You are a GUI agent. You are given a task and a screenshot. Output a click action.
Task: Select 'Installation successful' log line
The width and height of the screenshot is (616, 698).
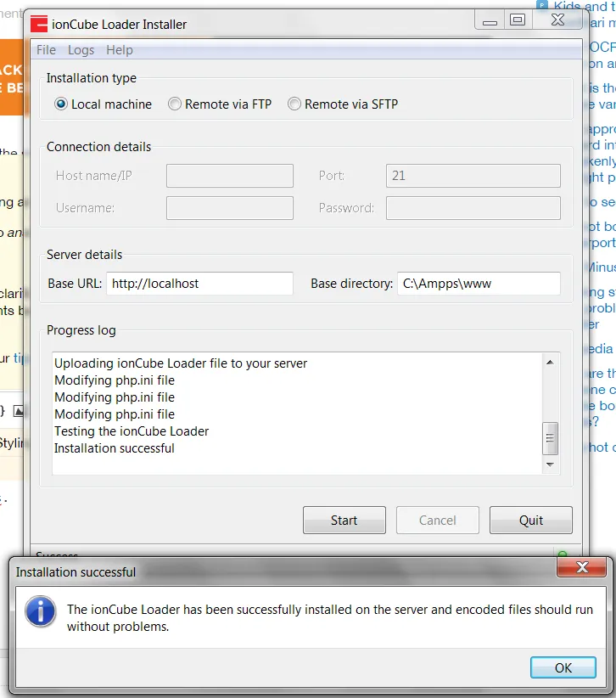tap(115, 448)
